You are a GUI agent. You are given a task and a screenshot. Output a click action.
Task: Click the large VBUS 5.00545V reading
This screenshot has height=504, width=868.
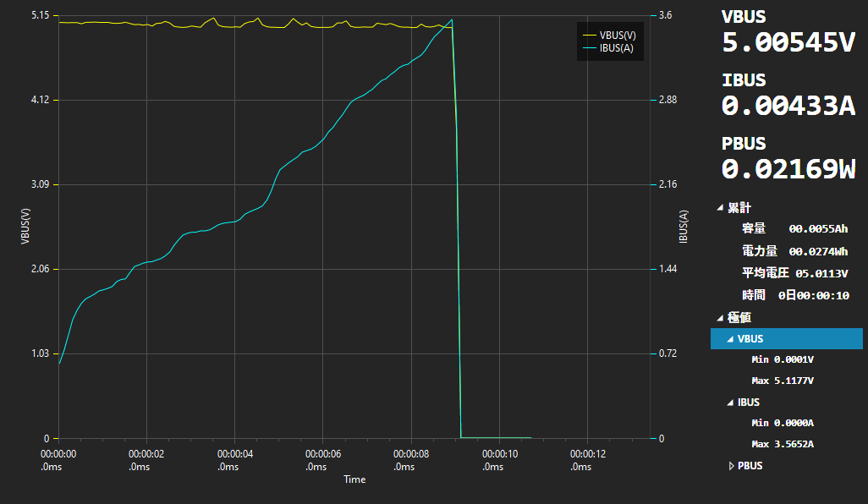788,42
